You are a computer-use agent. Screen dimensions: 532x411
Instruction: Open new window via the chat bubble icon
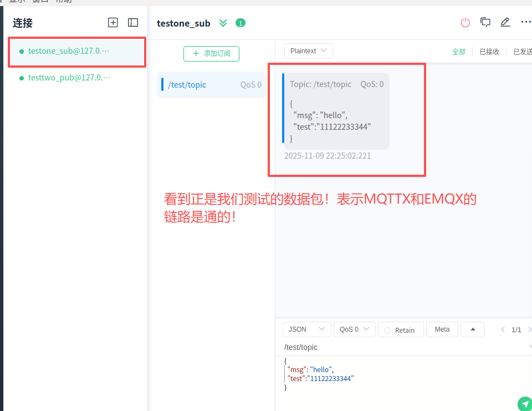coord(485,23)
